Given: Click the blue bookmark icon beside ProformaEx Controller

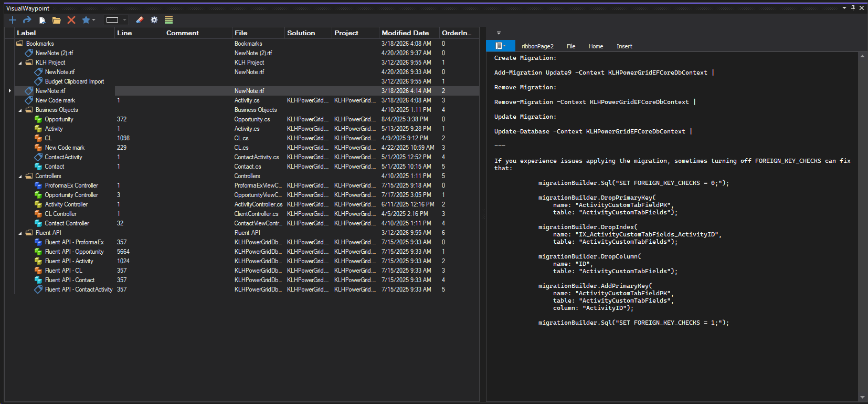Looking at the screenshot, I should point(38,185).
